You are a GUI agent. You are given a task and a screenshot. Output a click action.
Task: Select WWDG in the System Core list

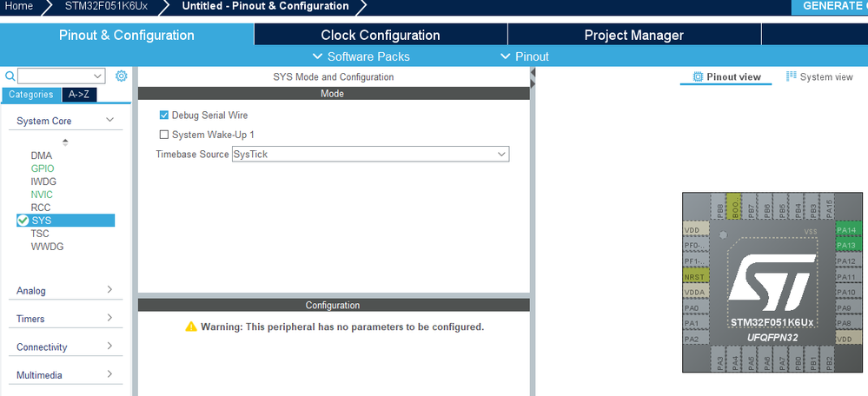point(47,247)
